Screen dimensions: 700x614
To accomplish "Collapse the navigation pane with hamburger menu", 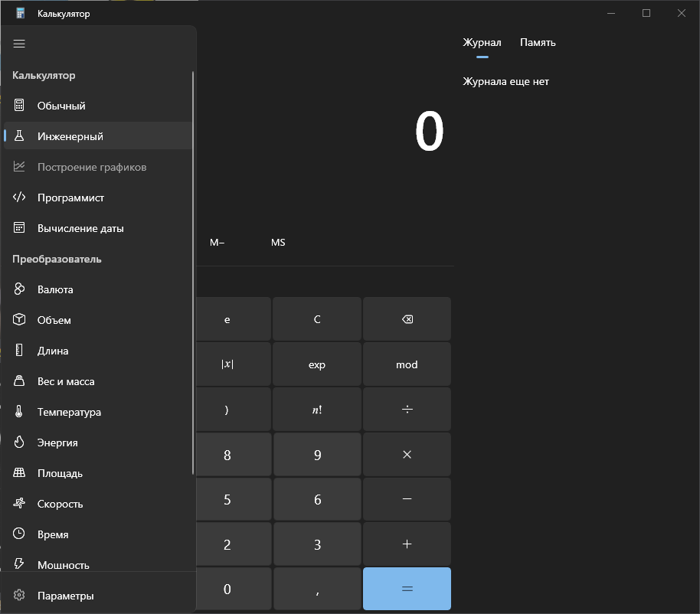I will [18, 44].
